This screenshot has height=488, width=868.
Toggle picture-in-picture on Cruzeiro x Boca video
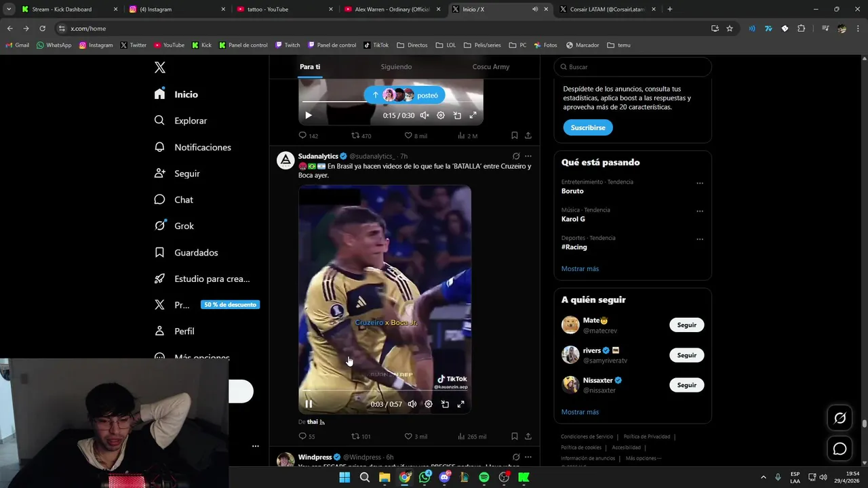[x=445, y=404]
